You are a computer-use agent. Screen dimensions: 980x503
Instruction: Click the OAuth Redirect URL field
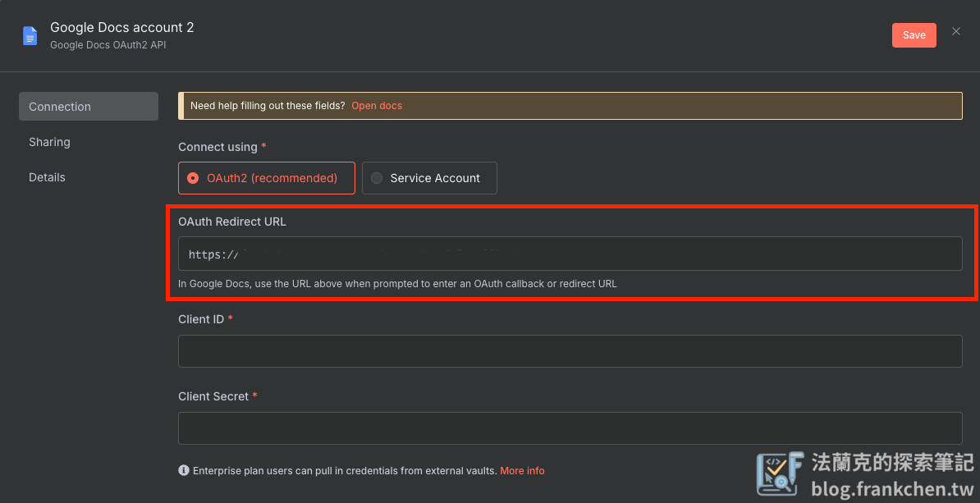[x=570, y=254]
